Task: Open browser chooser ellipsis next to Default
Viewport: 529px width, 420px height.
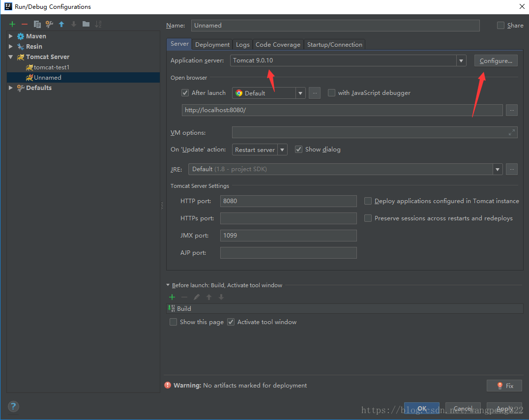Action: [315, 93]
